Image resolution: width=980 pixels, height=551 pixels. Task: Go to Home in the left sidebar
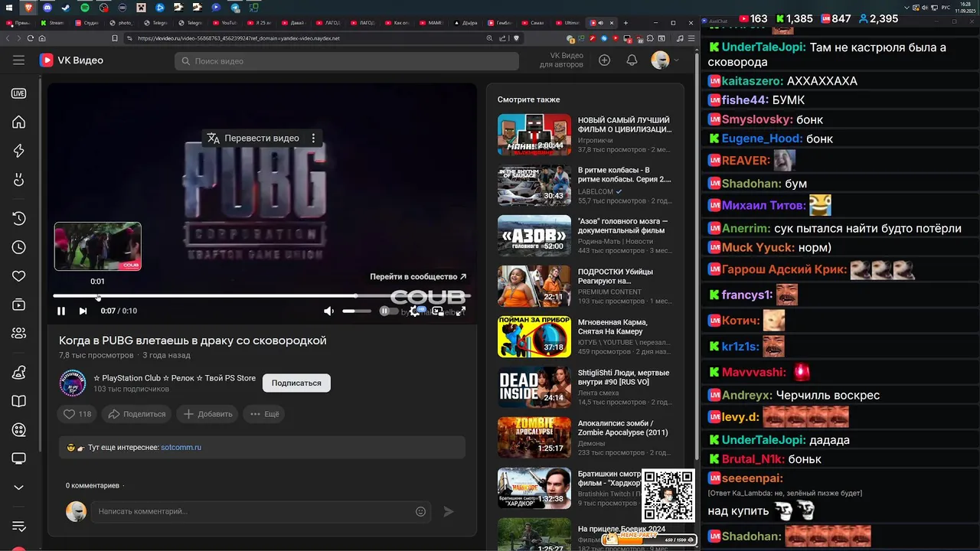pos(19,122)
